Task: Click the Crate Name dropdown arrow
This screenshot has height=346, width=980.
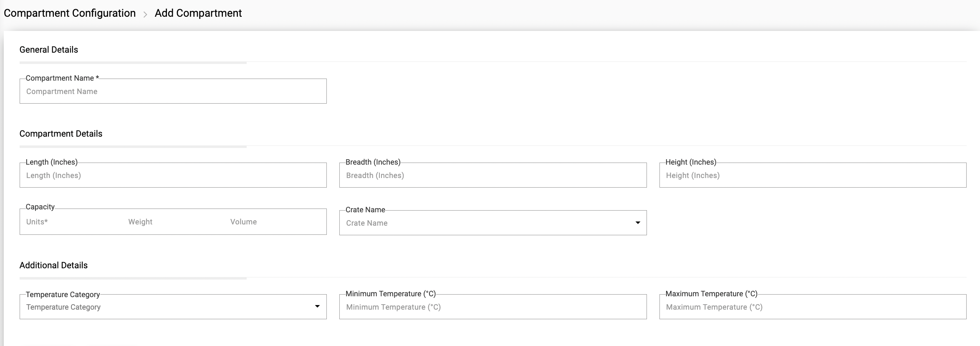Action: click(637, 223)
